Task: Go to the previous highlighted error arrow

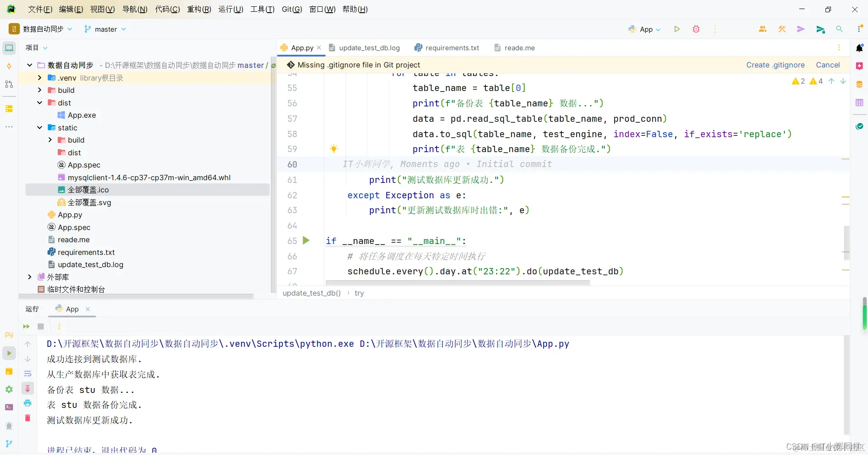Action: [x=831, y=81]
